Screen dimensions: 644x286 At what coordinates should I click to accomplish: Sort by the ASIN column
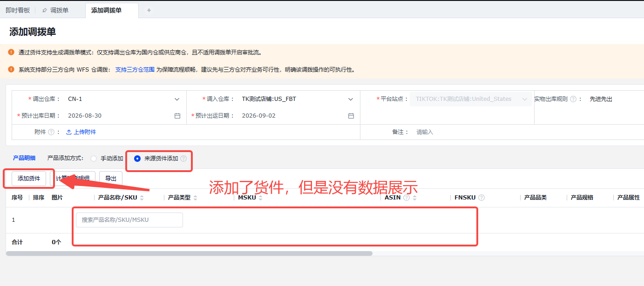pyautogui.click(x=414, y=198)
